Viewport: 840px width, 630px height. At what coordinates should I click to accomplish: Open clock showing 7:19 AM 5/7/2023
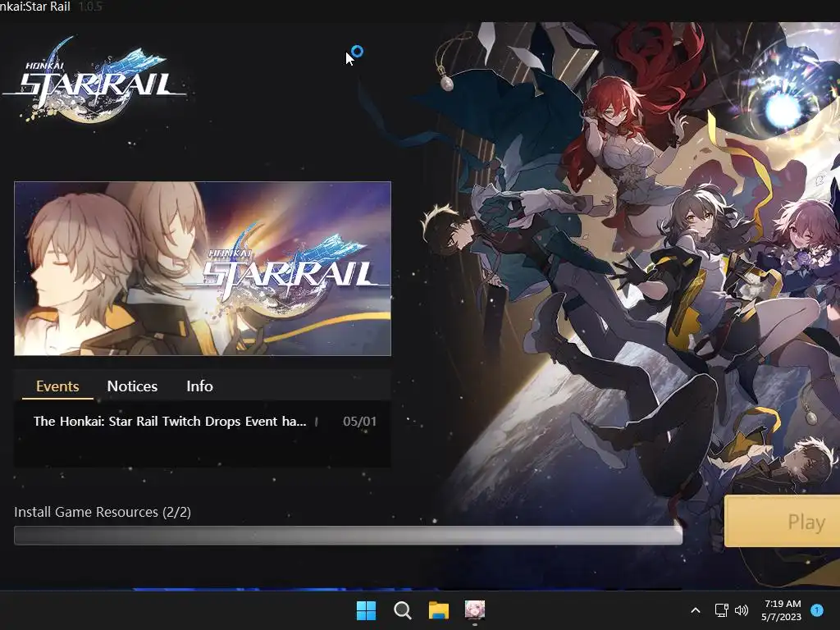pyautogui.click(x=782, y=610)
